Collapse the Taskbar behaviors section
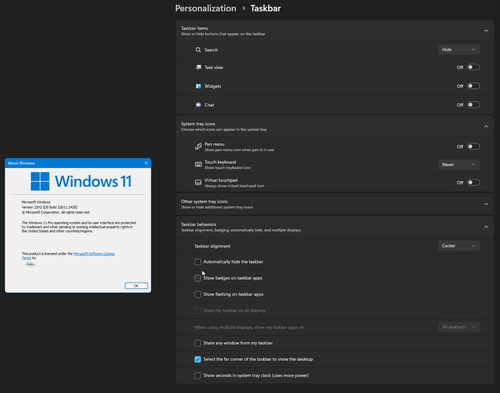The height and width of the screenshot is (393, 500). [x=486, y=227]
